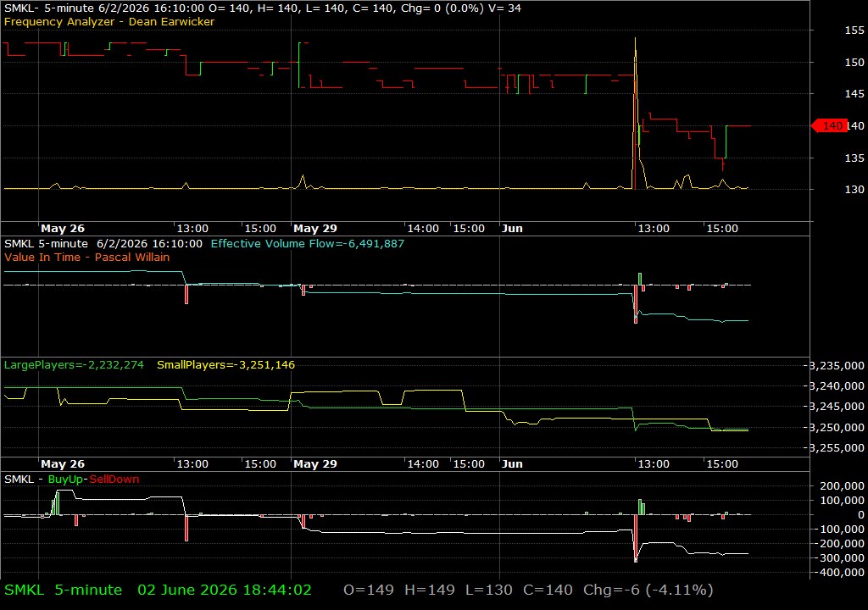The width and height of the screenshot is (868, 610).
Task: Click the status bar 'SMKL 5-minute' text
Action: [x=63, y=590]
